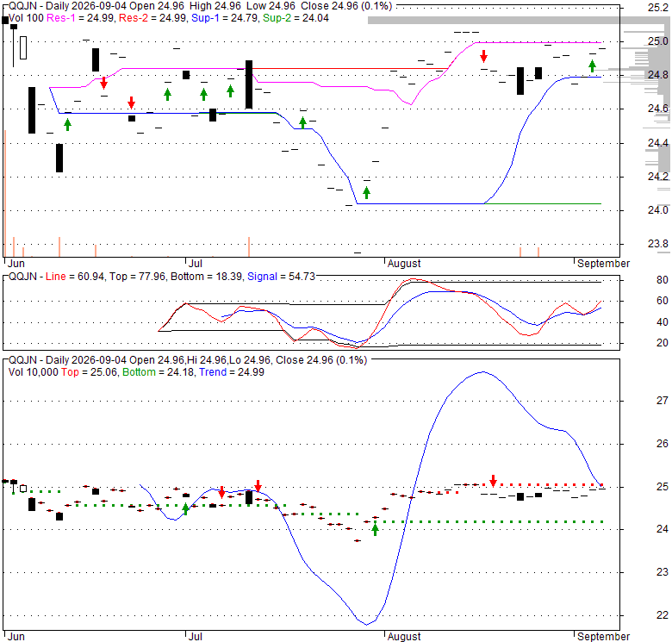Click the red Res-2 legend label
The height and width of the screenshot is (642, 672).
coord(134,18)
